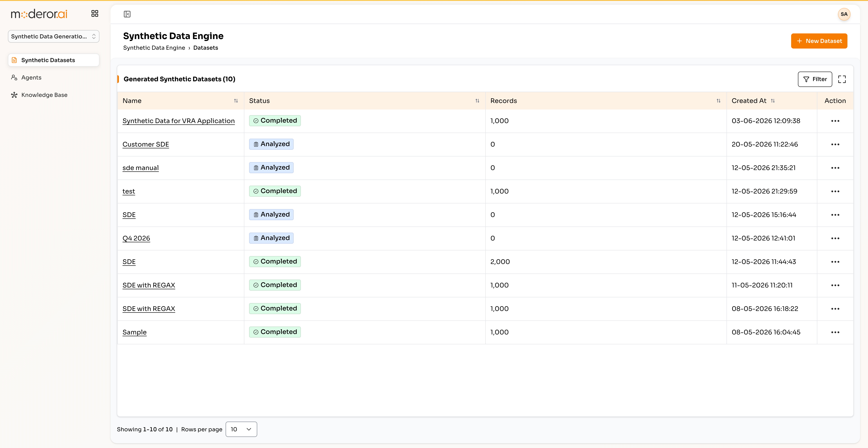Click Datasets breadcrumb

(205, 48)
